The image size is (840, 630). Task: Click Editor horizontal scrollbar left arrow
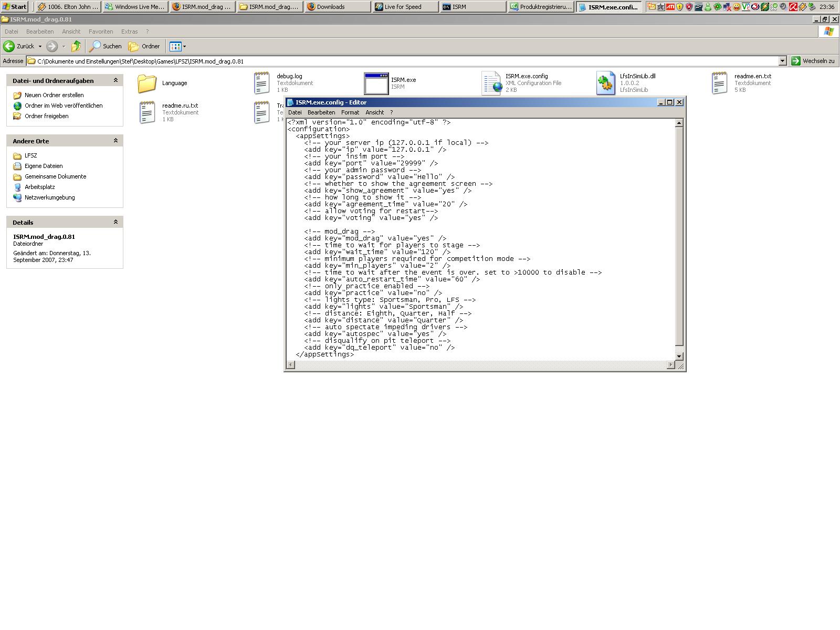(291, 365)
